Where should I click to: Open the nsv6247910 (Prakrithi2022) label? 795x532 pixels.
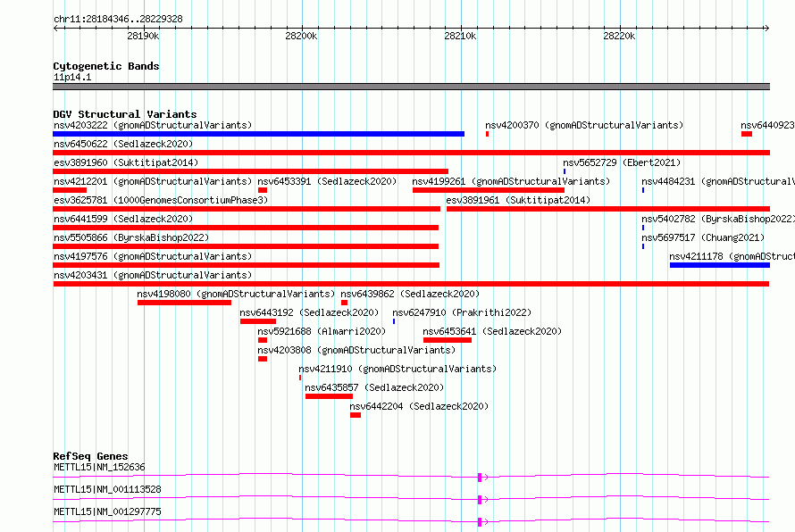pos(462,312)
